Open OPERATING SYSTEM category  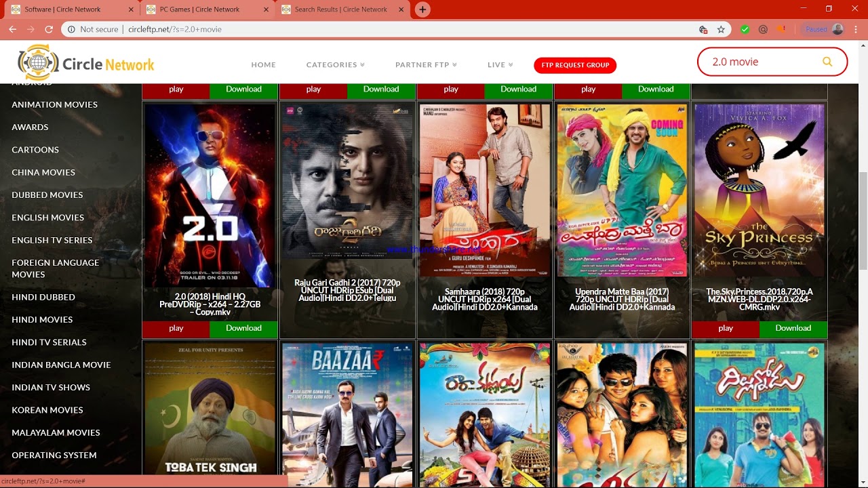pyautogui.click(x=54, y=455)
